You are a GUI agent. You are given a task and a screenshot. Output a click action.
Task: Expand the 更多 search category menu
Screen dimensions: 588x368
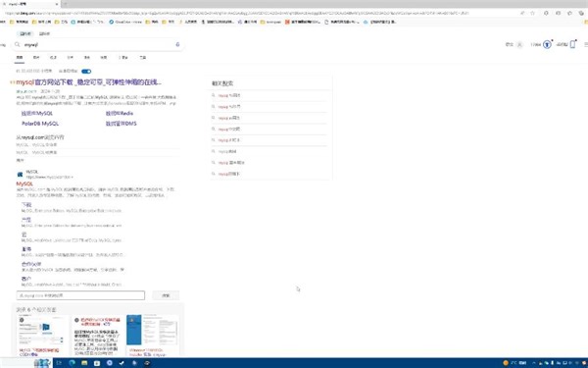(x=123, y=58)
